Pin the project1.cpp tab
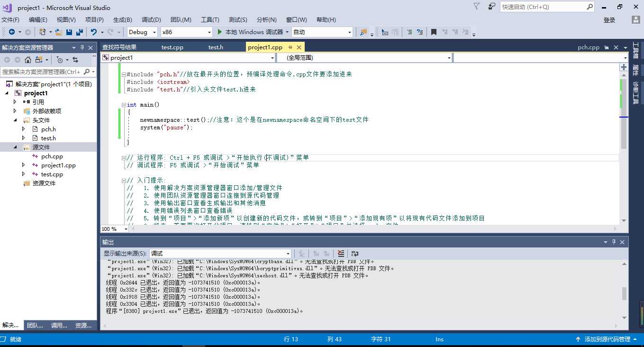This screenshot has height=347, width=644. click(x=290, y=47)
